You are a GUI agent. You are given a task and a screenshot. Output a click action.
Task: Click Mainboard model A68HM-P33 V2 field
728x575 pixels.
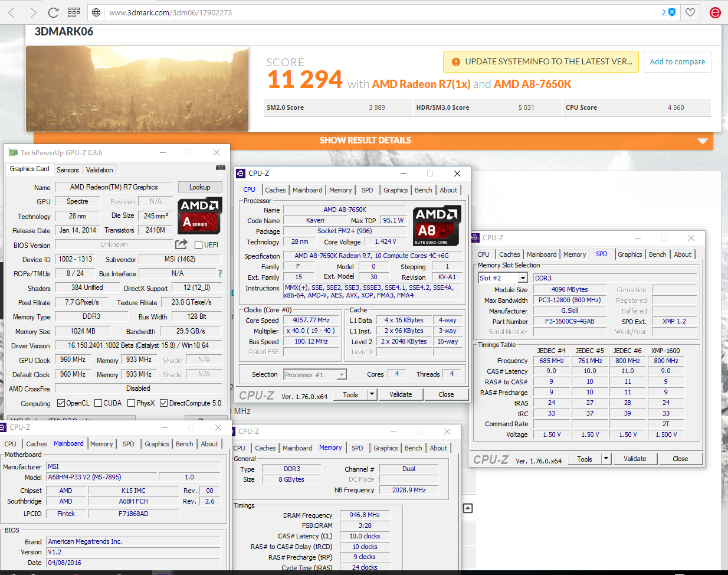tap(102, 477)
